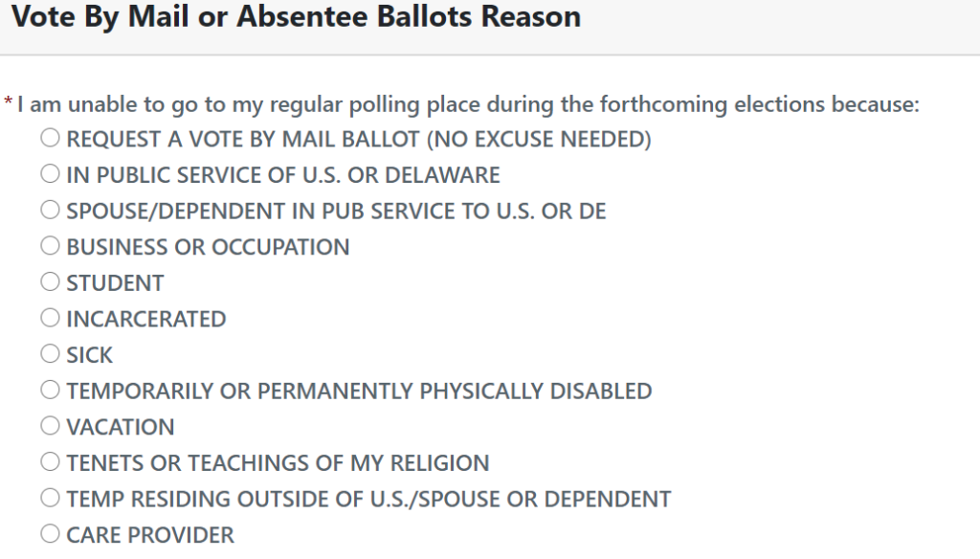The image size is (980, 559).
Task: Choose the CARE PROVIDER radio button
Action: pyautogui.click(x=51, y=534)
